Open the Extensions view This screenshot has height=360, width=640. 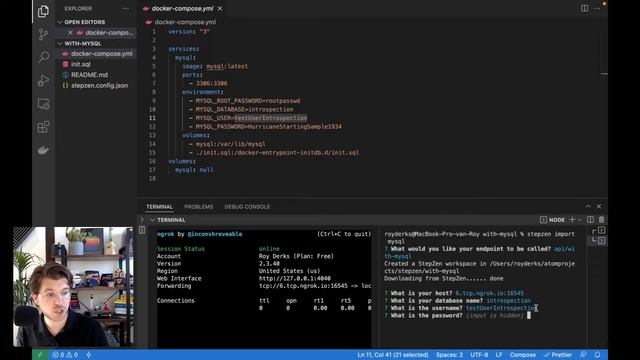click(x=43, y=127)
